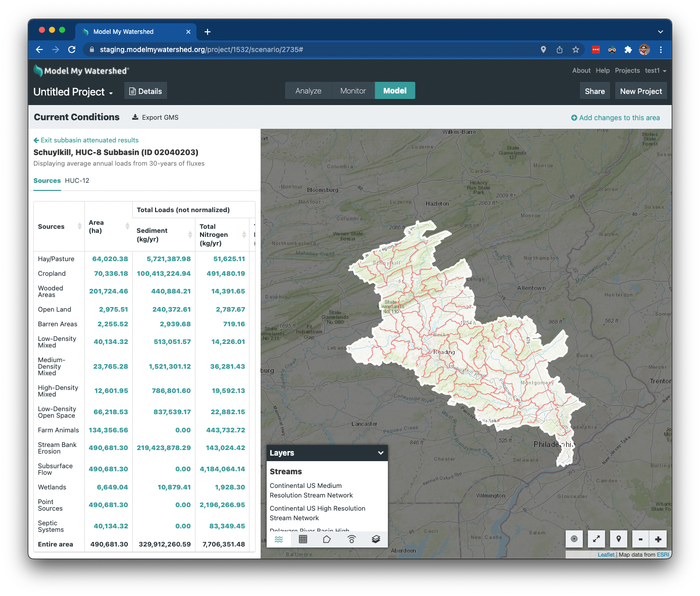
Task: Open the About menu link
Action: [x=581, y=71]
